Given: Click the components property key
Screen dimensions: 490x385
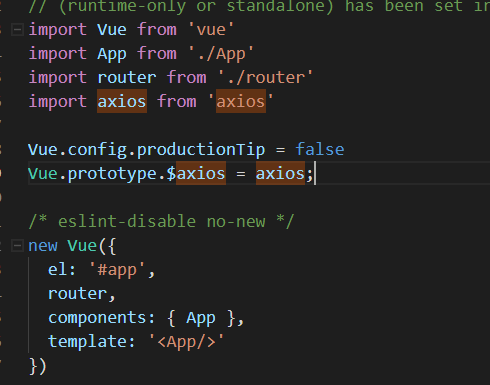Looking at the screenshot, I should coord(97,318).
